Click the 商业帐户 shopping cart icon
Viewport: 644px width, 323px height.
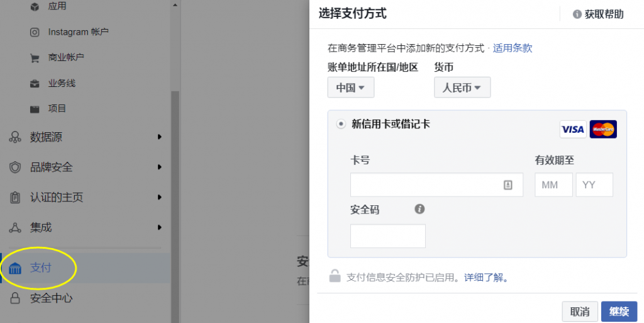pyautogui.click(x=35, y=58)
